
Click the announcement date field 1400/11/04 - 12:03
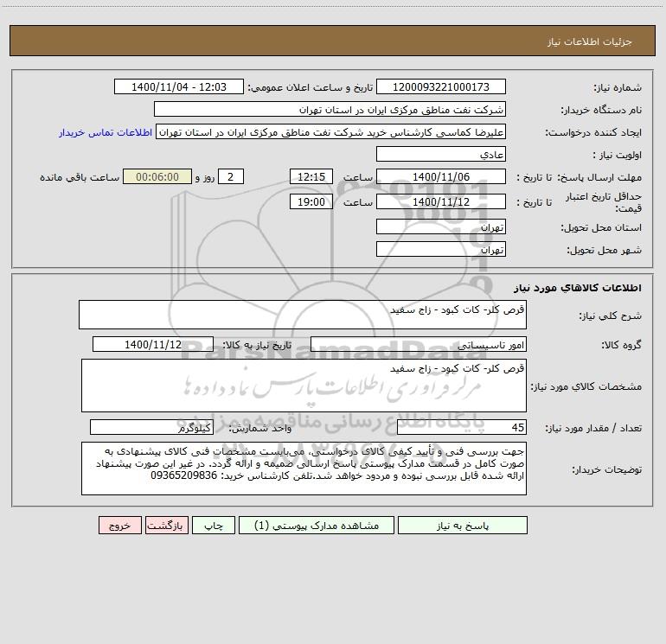click(x=179, y=86)
